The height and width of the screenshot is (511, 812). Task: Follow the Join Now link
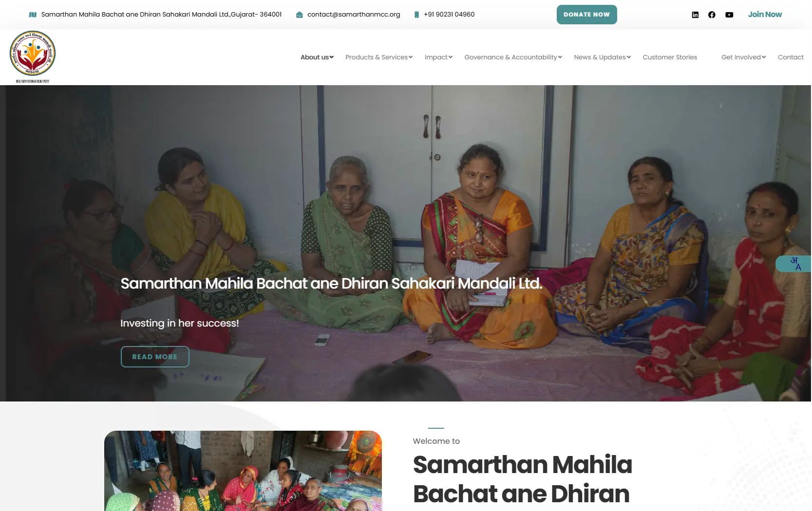tap(765, 14)
